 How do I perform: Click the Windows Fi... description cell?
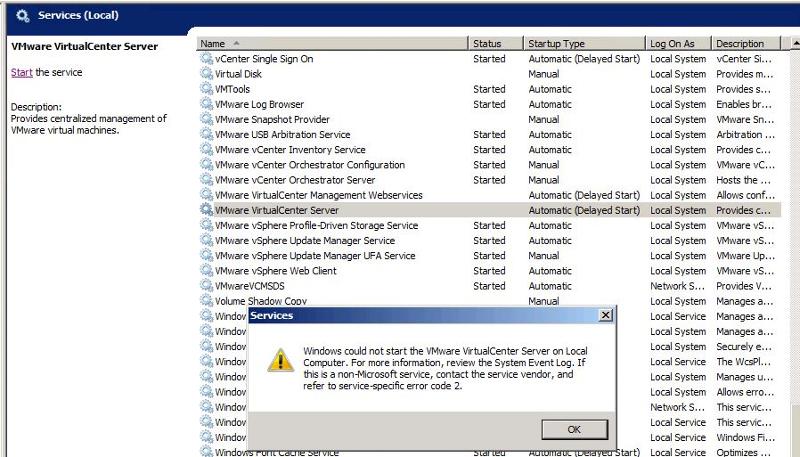click(745, 438)
